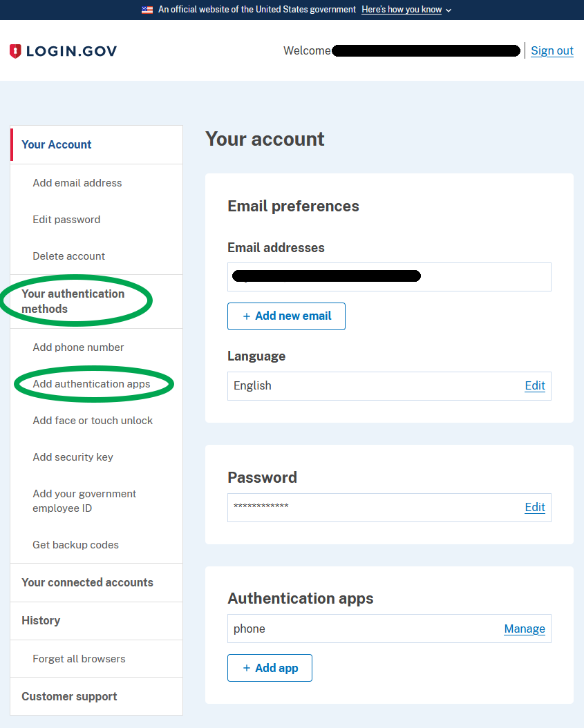The width and height of the screenshot is (584, 728).
Task: Open Get backup codes
Action: pos(74,544)
